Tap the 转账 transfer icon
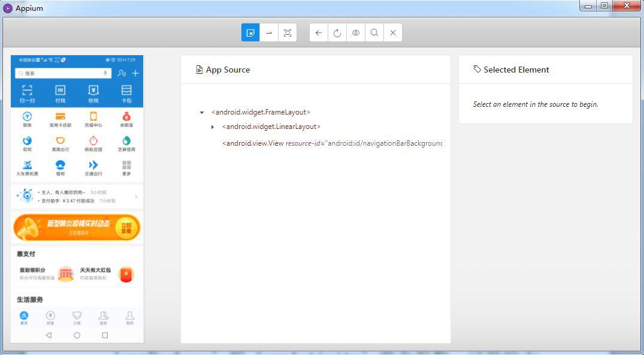This screenshot has height=355, width=644. (27, 116)
